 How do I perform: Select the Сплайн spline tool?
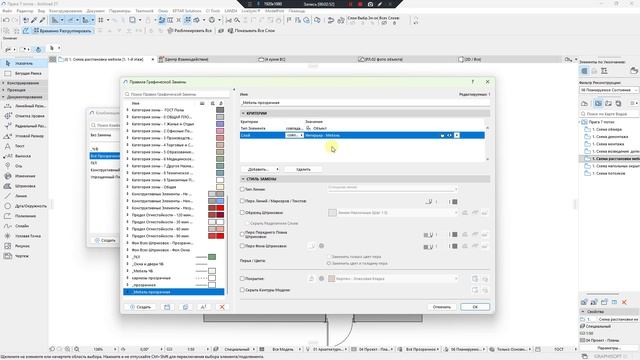click(24, 226)
